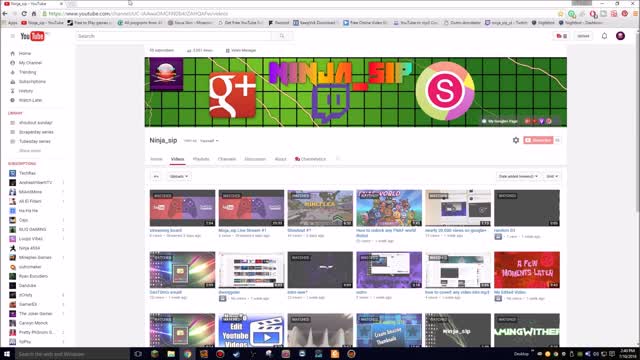Open the 'View as' dropdown
Image resolution: width=640 pixels, height=360 pixels.
pos(209,141)
